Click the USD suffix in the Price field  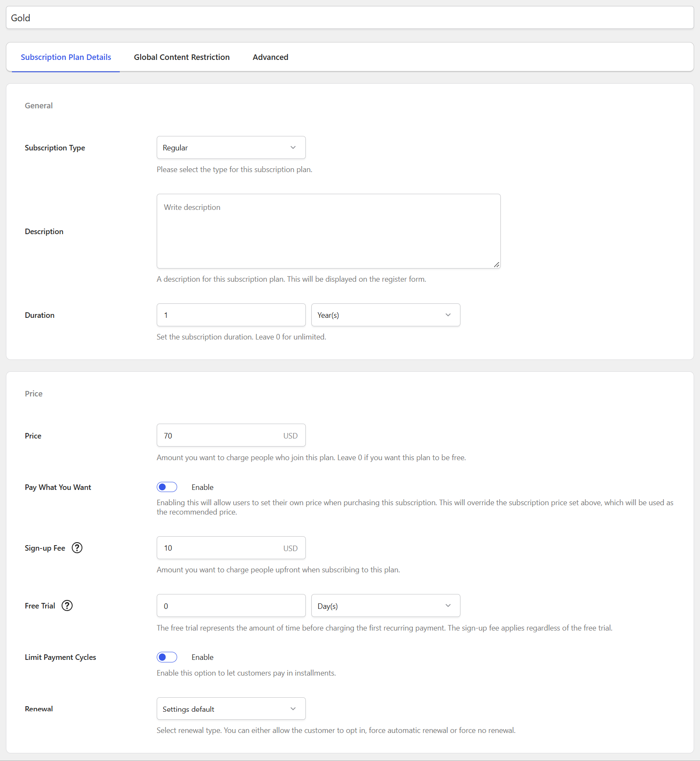click(x=291, y=436)
